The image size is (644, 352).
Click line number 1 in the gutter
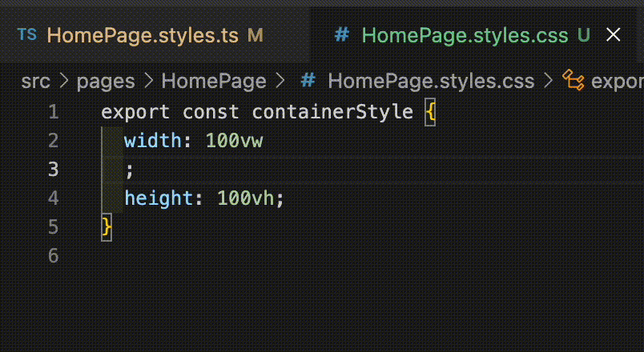click(x=54, y=112)
